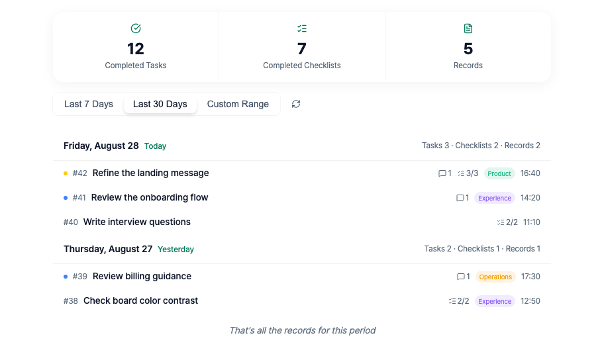Image resolution: width=604 pixels, height=364 pixels.
Task: Click the #42 task number
Action: 79,173
